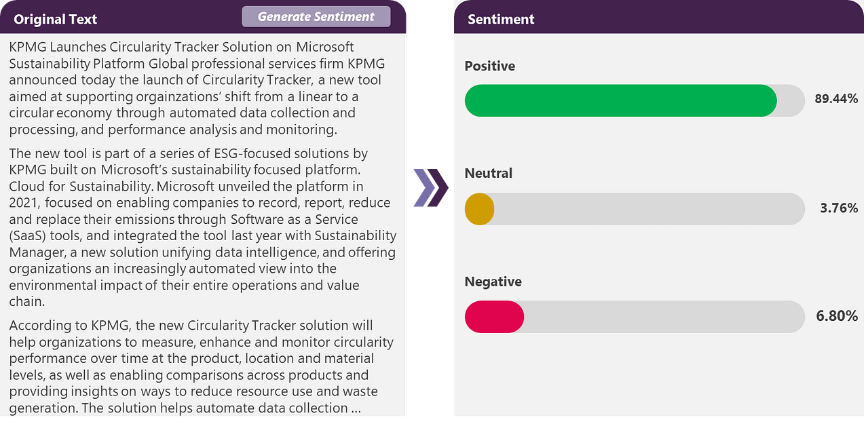This screenshot has width=868, height=424.
Task: Select the 3.76% neutral score value
Action: coord(839,208)
